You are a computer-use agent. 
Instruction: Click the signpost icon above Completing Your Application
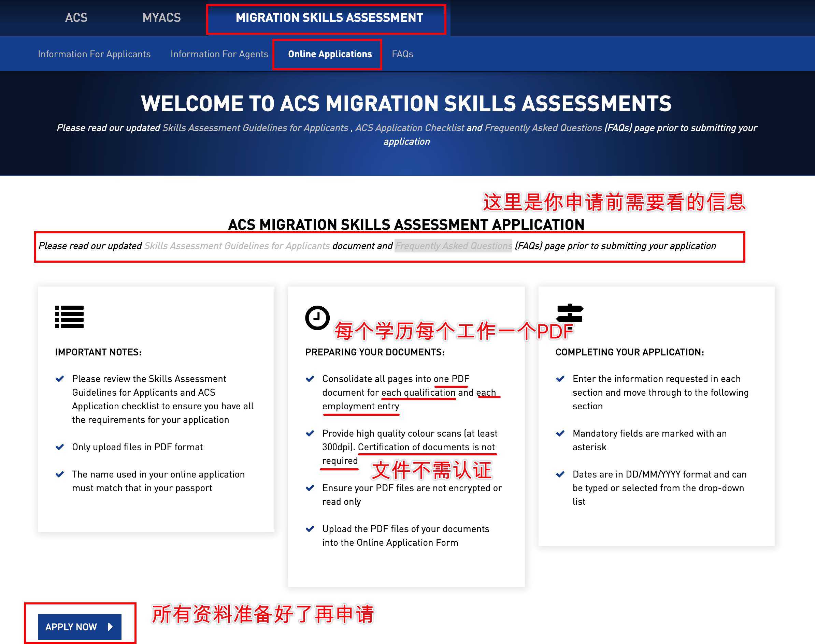tap(569, 313)
